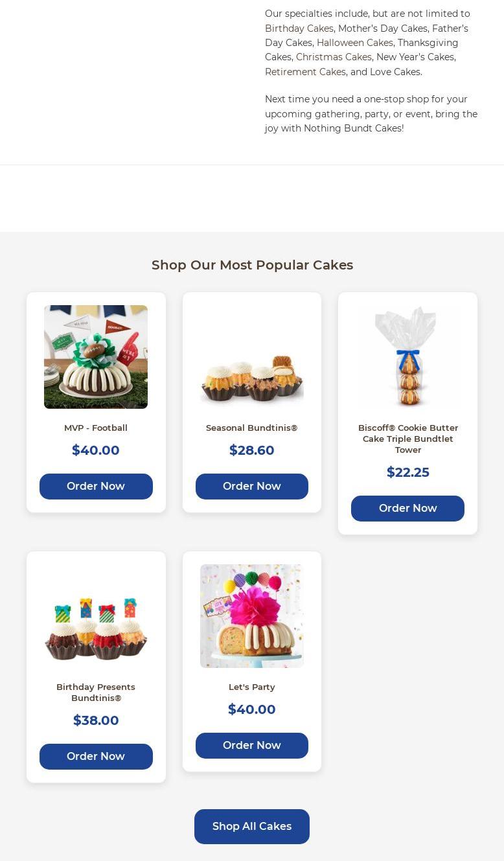Open the Birthday Presents Bundtinis image

(x=96, y=616)
